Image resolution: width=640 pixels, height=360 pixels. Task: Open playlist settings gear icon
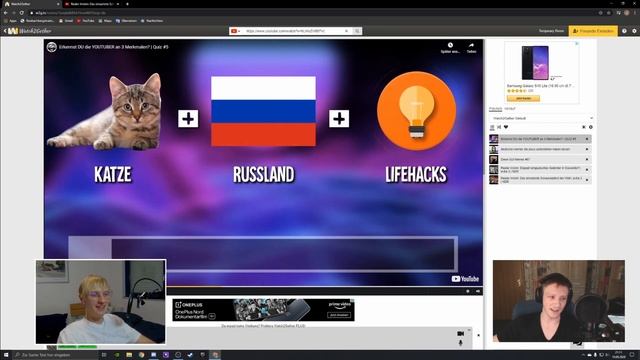(x=591, y=127)
